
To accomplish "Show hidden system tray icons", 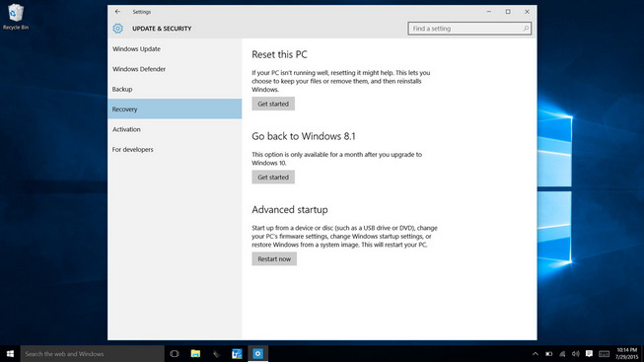I will pos(536,354).
